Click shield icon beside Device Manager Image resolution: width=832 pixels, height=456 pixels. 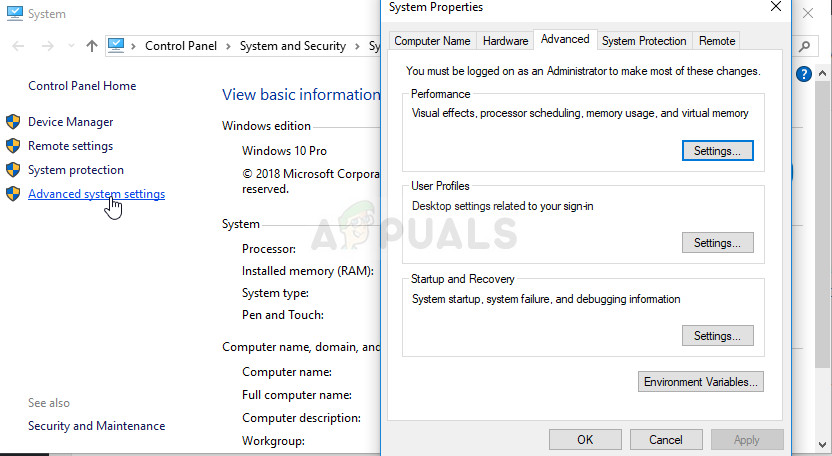click(13, 122)
